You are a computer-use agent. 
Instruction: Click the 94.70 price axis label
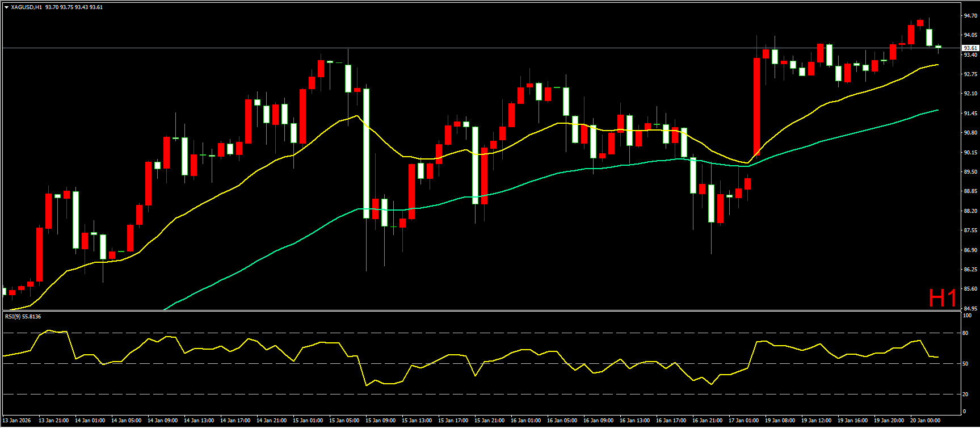point(970,16)
